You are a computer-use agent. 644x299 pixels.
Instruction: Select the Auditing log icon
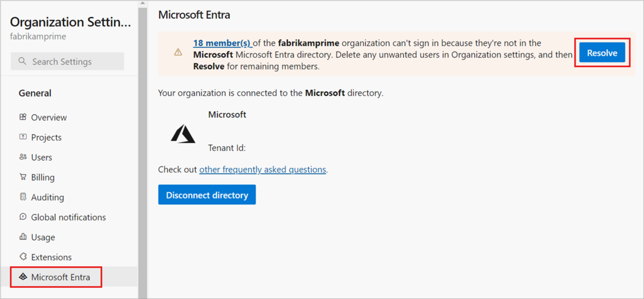[x=23, y=197]
